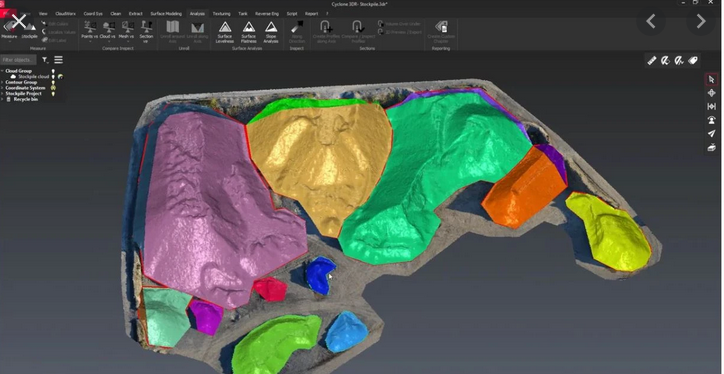Toggle visibility icon of Coordinate System

[53, 88]
